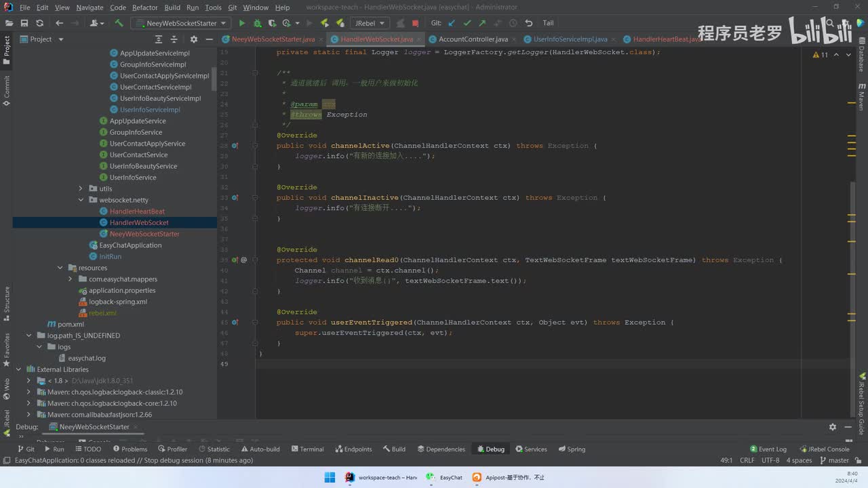
Task: Click override gutter marker beside userEventTriggered method
Action: [235, 323]
